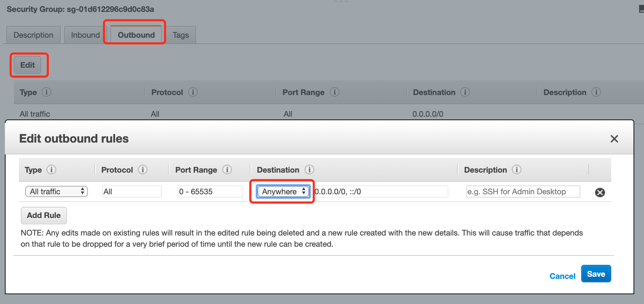Switch to the Description tab
Image resolution: width=644 pixels, height=304 pixels.
(x=33, y=35)
